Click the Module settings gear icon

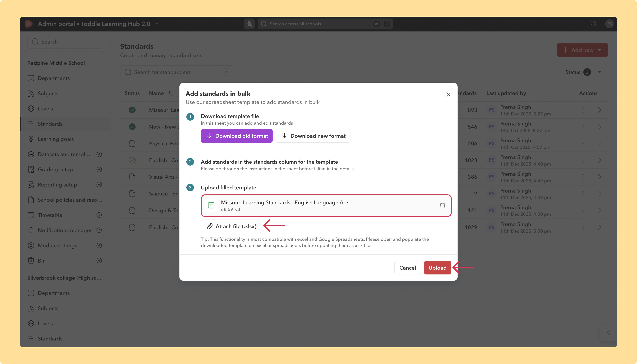(31, 246)
